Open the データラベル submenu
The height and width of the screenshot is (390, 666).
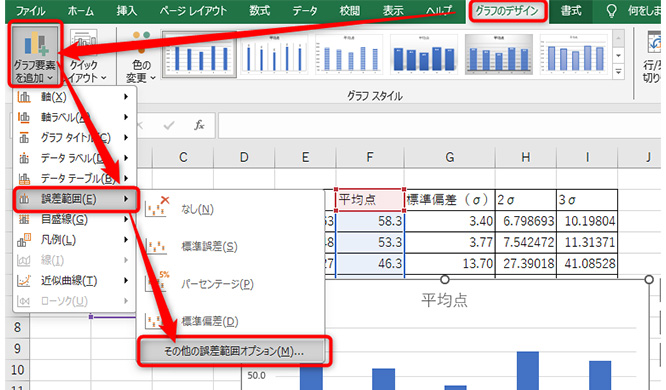pyautogui.click(x=73, y=158)
